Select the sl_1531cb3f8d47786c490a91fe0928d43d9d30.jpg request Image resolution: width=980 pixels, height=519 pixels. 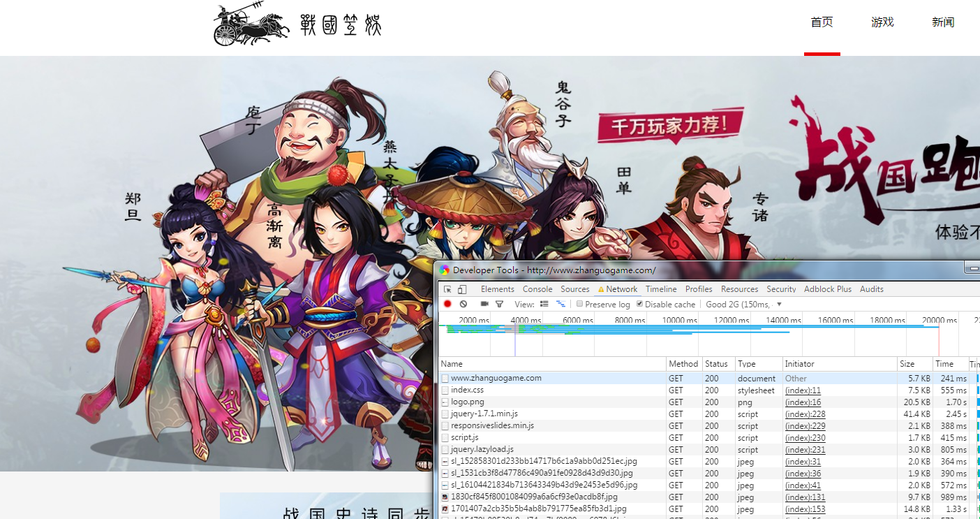click(x=708, y=473)
